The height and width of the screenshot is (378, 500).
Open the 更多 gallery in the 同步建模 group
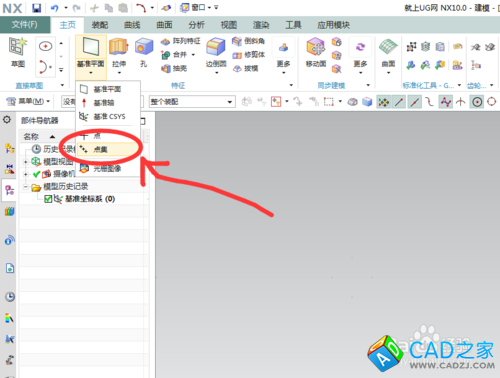click(360, 55)
